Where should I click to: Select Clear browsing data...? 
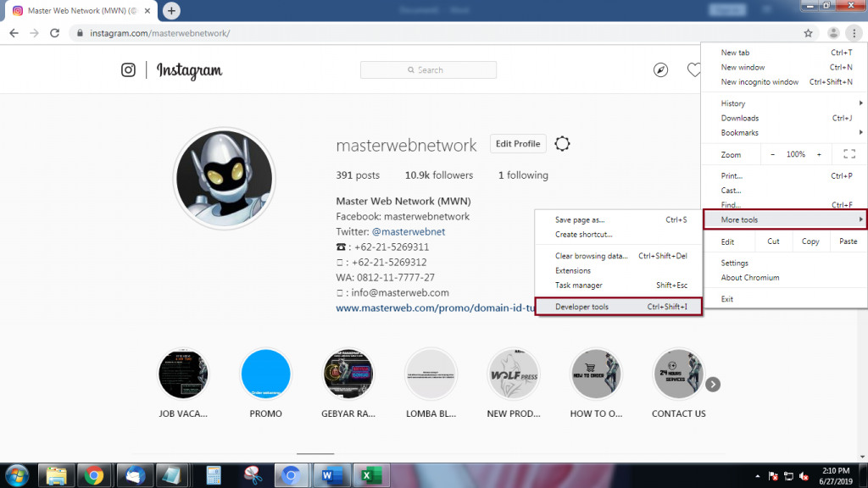pyautogui.click(x=618, y=256)
